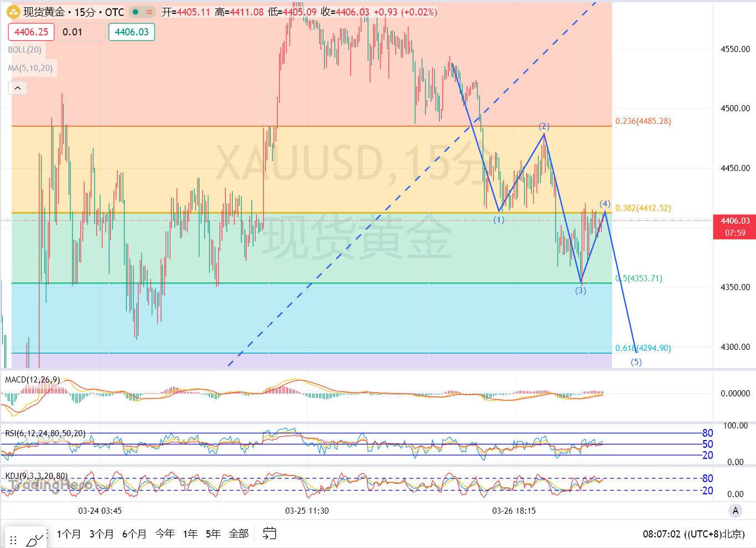Set range to 1年
This screenshot has height=548, width=756.
pyautogui.click(x=190, y=534)
